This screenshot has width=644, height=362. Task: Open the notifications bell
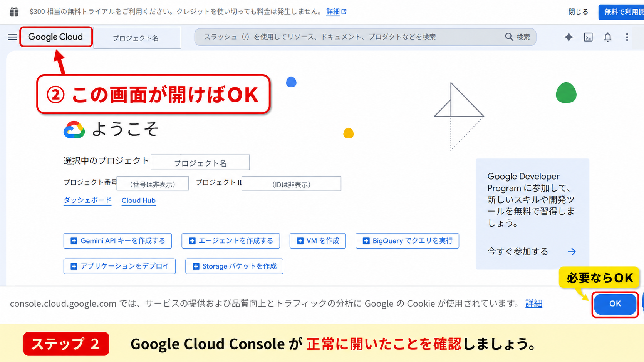(x=607, y=37)
